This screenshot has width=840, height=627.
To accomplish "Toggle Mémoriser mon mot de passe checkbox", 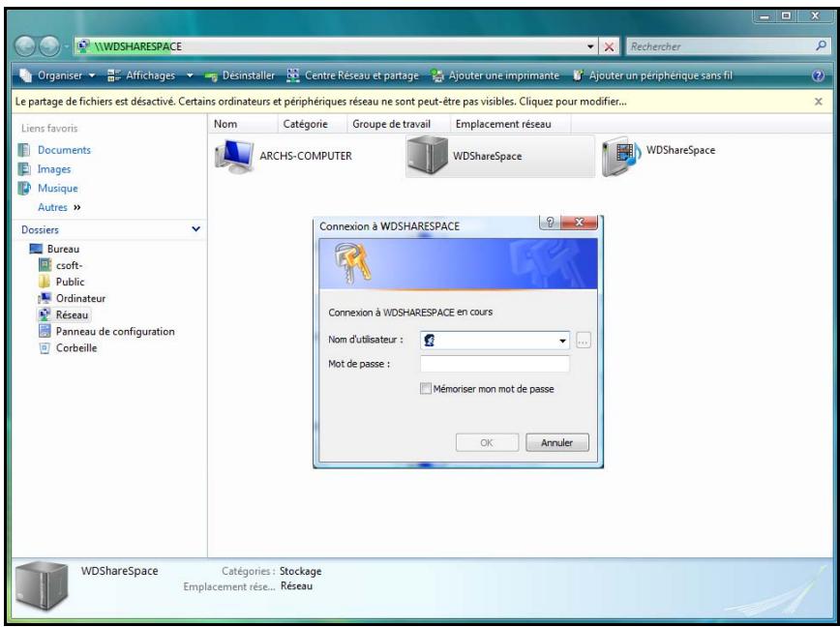I will click(x=426, y=389).
